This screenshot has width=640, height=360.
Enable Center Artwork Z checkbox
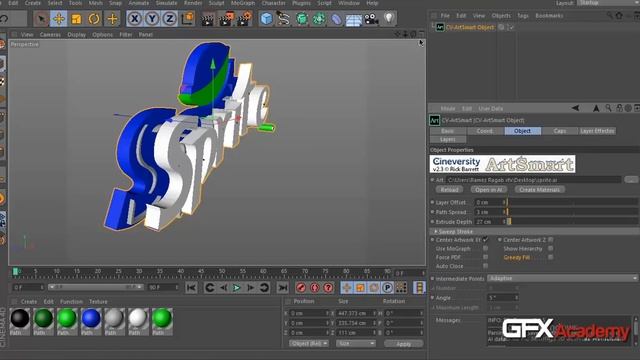[x=551, y=240]
